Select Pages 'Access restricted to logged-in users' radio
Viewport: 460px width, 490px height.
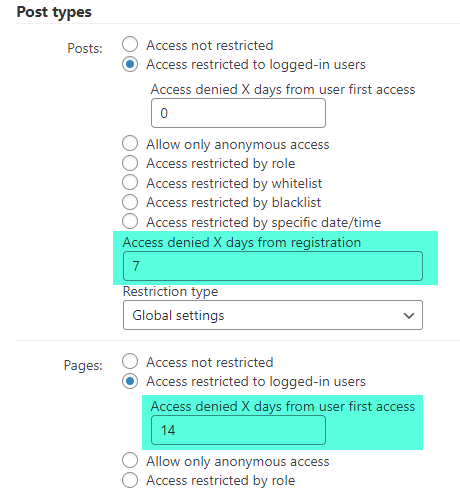point(130,381)
